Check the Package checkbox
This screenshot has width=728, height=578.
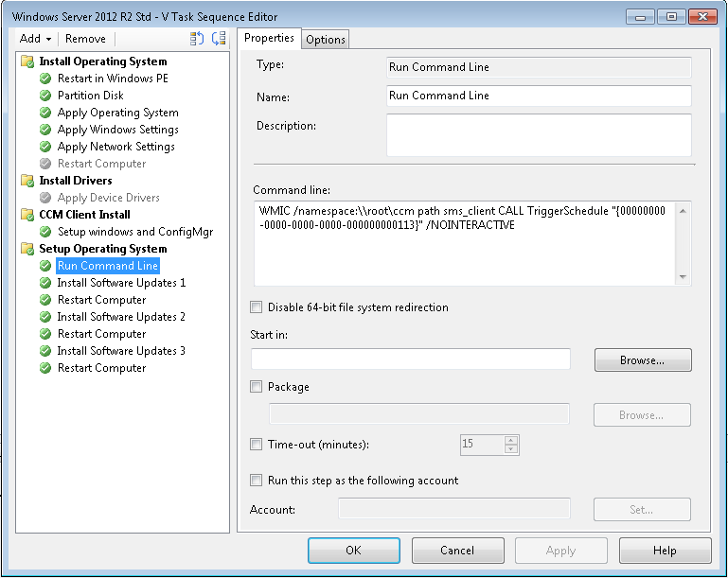(x=256, y=386)
